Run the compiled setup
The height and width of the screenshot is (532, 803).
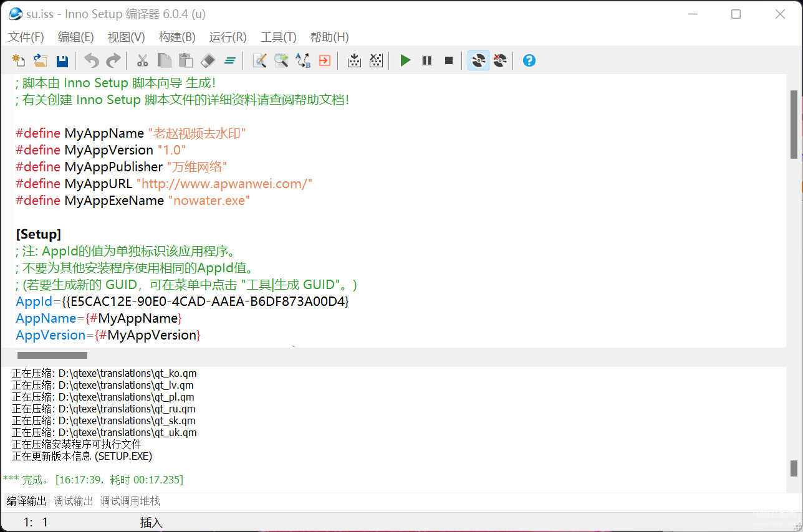(x=405, y=60)
